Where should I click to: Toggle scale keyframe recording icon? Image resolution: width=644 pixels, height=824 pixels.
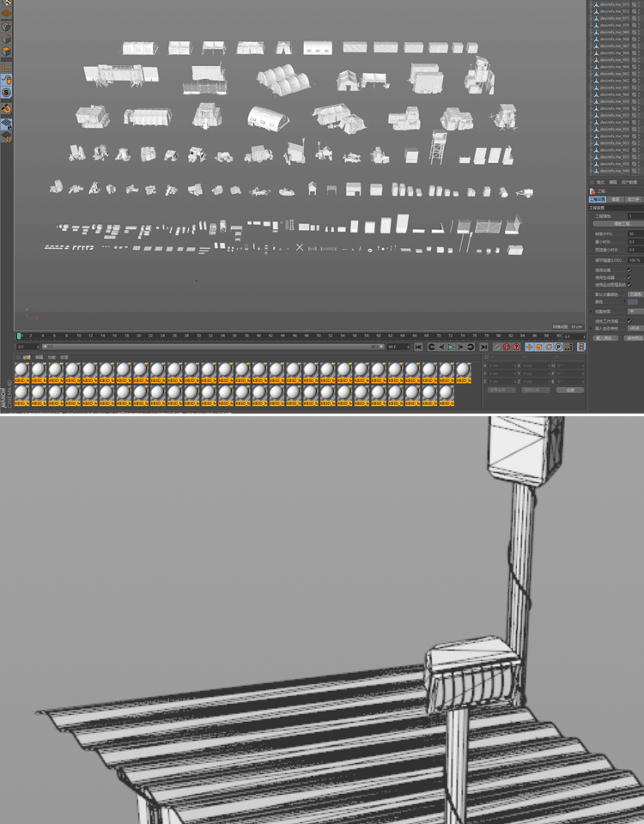pos(539,347)
